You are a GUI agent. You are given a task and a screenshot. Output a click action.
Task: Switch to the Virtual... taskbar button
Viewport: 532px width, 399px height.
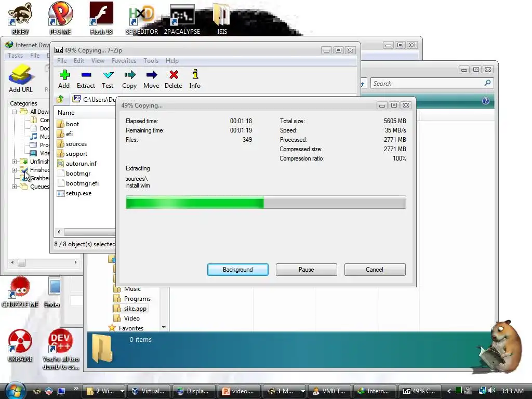(149, 391)
